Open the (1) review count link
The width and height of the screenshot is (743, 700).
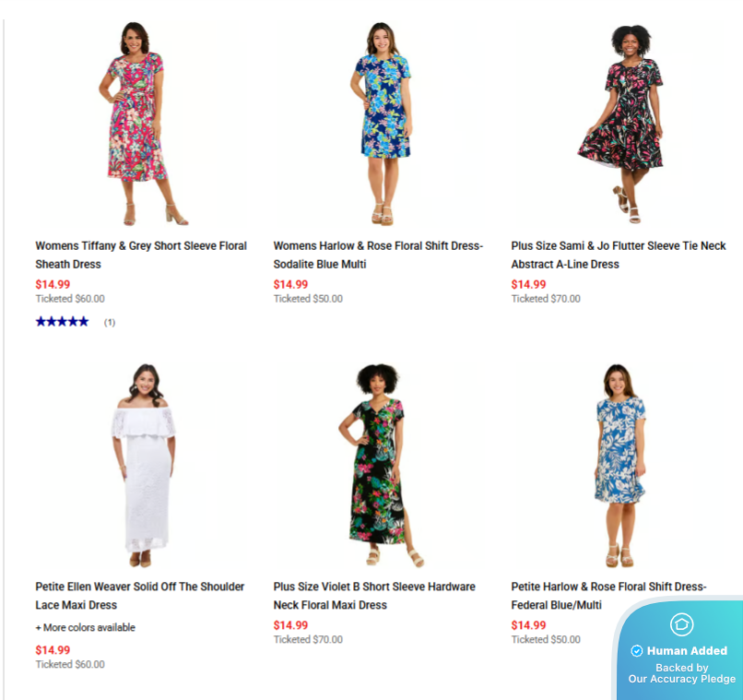pos(110,323)
